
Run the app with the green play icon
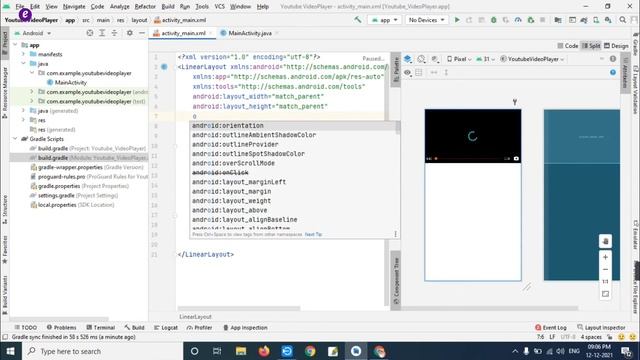(x=457, y=20)
